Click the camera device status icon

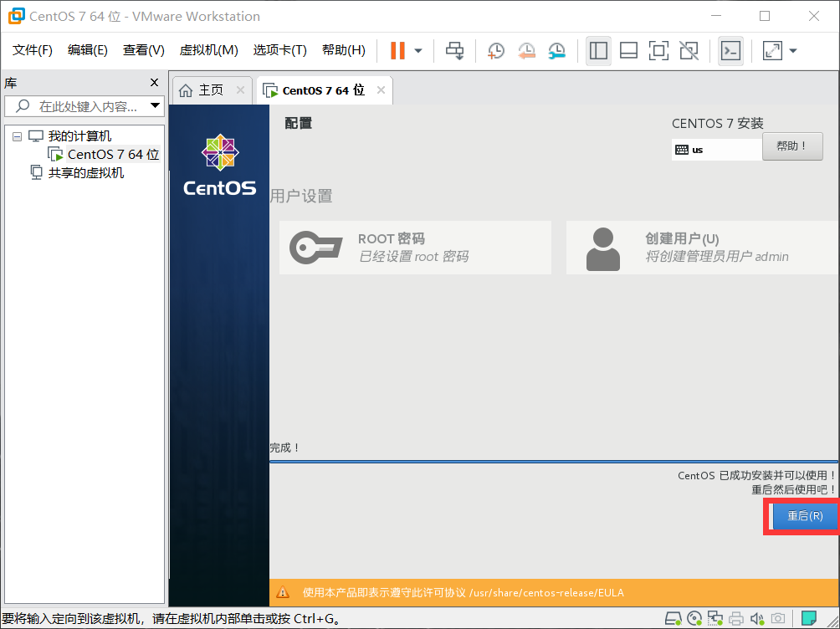click(x=778, y=619)
